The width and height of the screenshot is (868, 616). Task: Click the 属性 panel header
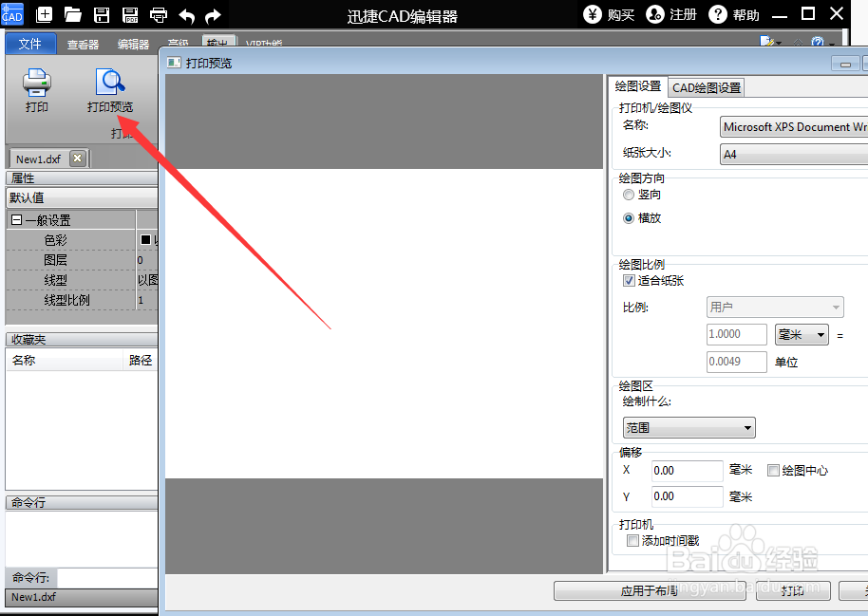coord(82,178)
